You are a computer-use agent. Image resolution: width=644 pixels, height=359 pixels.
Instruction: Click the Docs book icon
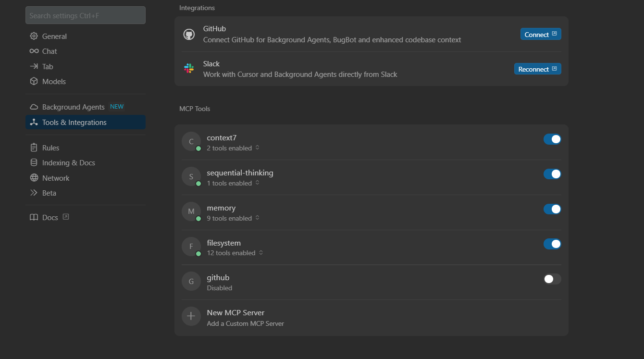(x=34, y=217)
